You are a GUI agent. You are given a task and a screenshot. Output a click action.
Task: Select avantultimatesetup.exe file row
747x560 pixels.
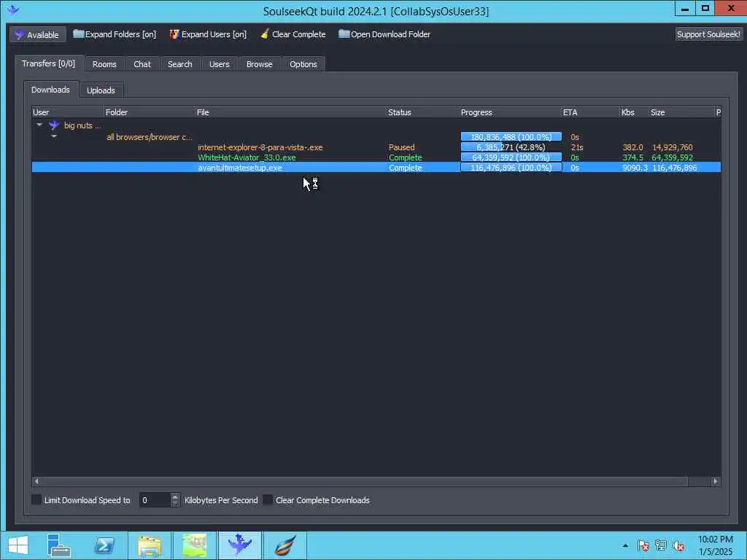point(376,168)
